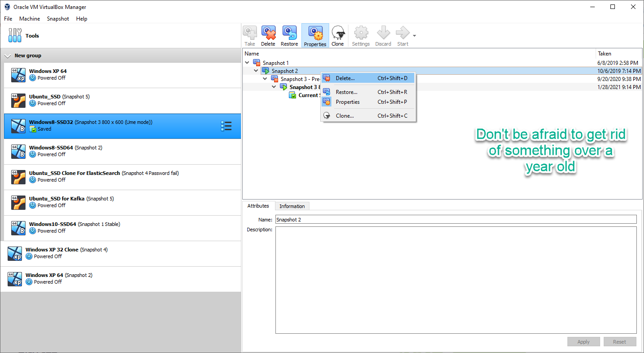Switch to the Information tab
The height and width of the screenshot is (353, 644).
[292, 206]
